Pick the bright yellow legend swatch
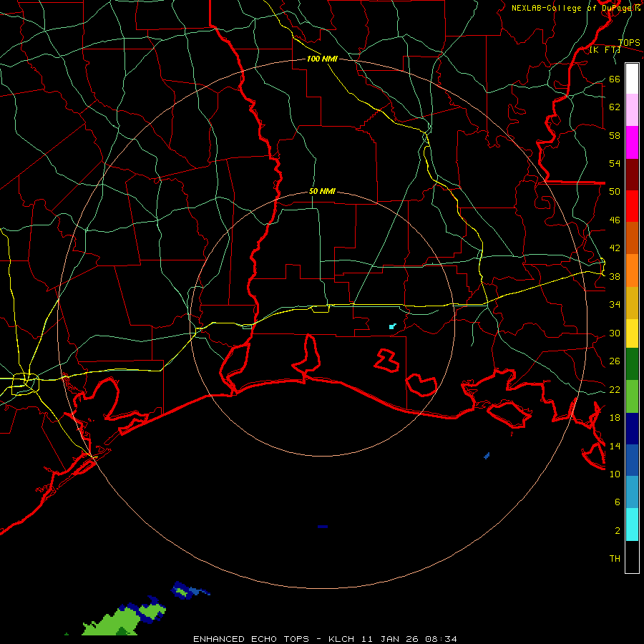644x644 pixels. point(632,333)
